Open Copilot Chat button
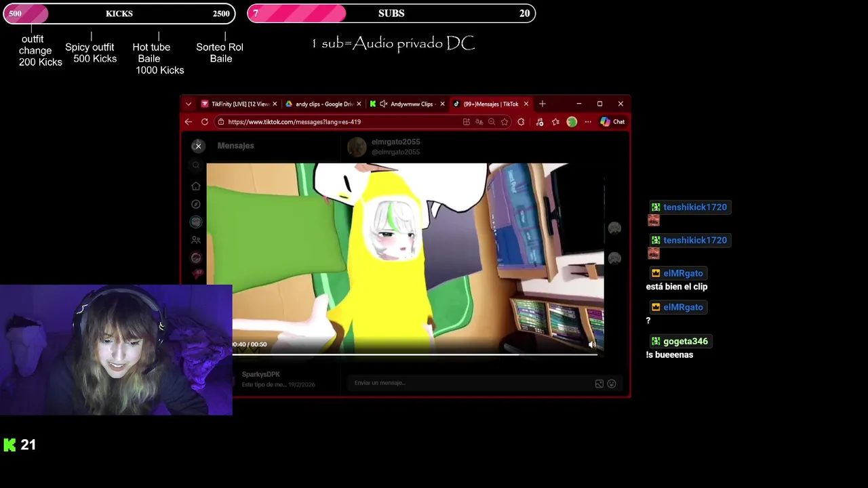 point(612,122)
